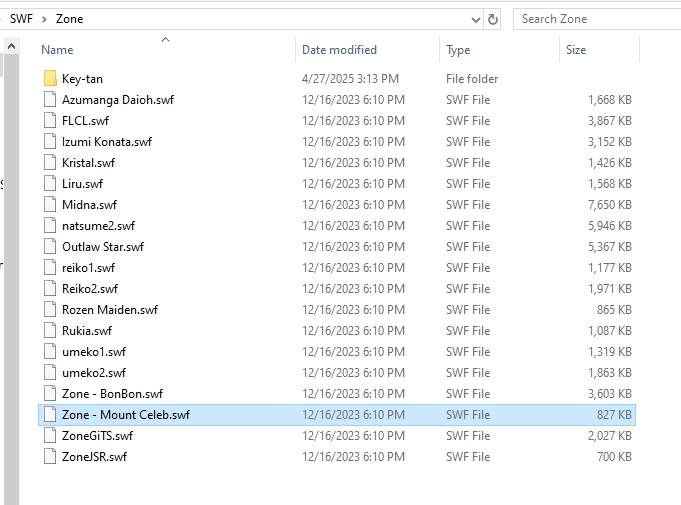Click the ZoneJSR.swf file icon
The height and width of the screenshot is (505, 681).
50,457
